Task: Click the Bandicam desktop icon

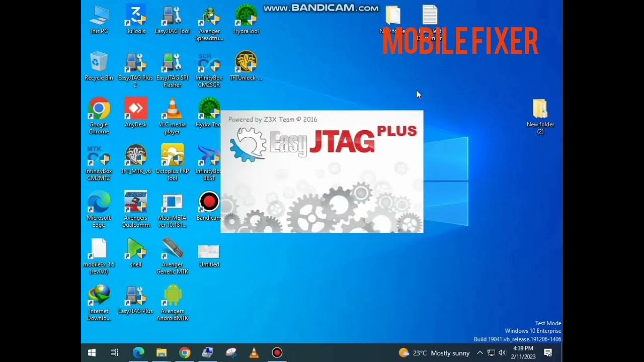Action: [209, 206]
